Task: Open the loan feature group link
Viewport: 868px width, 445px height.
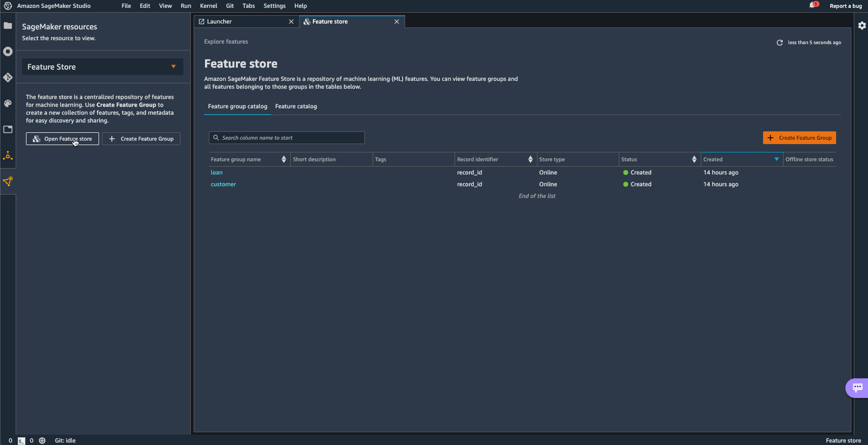Action: (216, 173)
